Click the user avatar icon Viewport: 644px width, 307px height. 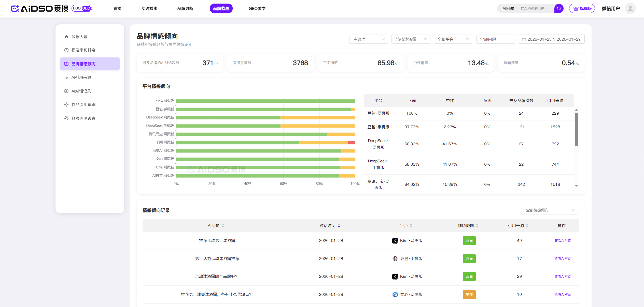[630, 8]
